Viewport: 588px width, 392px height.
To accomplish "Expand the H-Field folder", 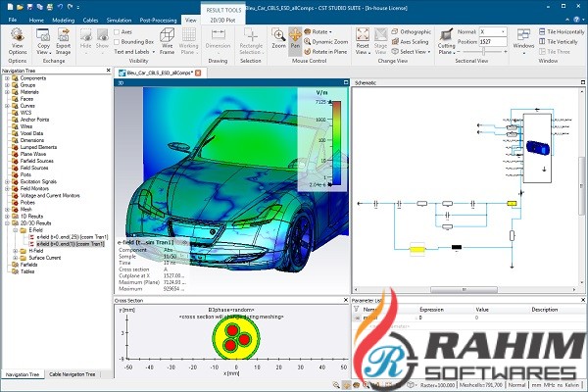I will (x=16, y=251).
